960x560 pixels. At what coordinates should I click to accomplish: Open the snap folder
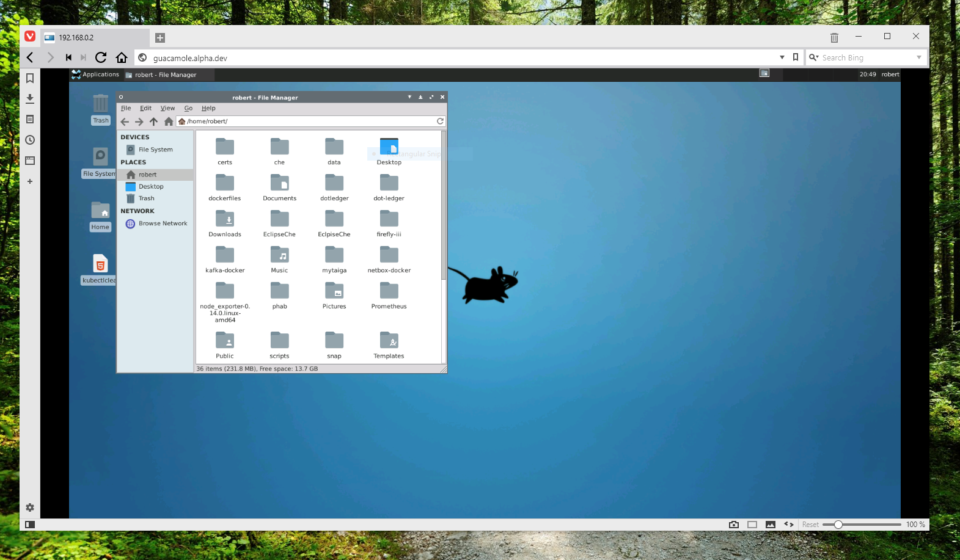pos(334,344)
